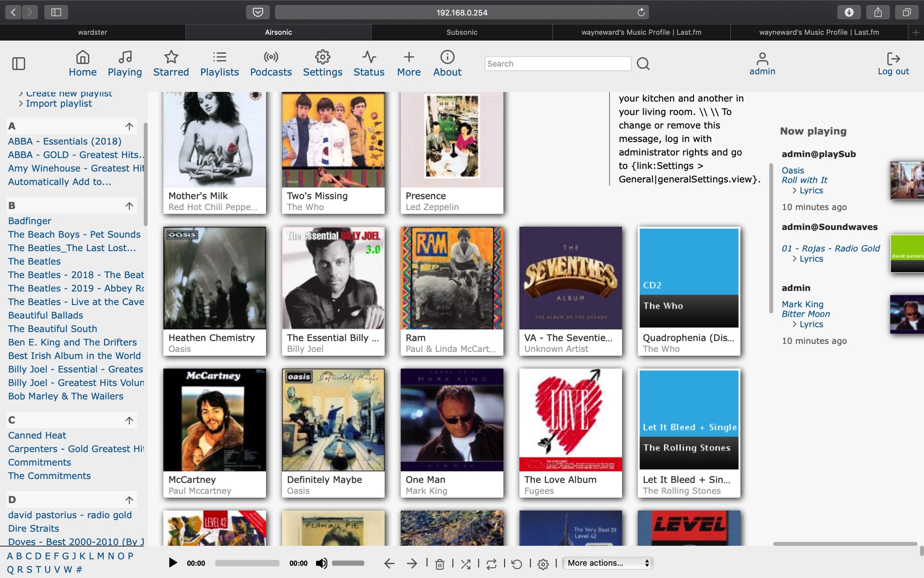The height and width of the screenshot is (578, 924).
Task: Click the search magnifier icon
Action: pyautogui.click(x=643, y=64)
